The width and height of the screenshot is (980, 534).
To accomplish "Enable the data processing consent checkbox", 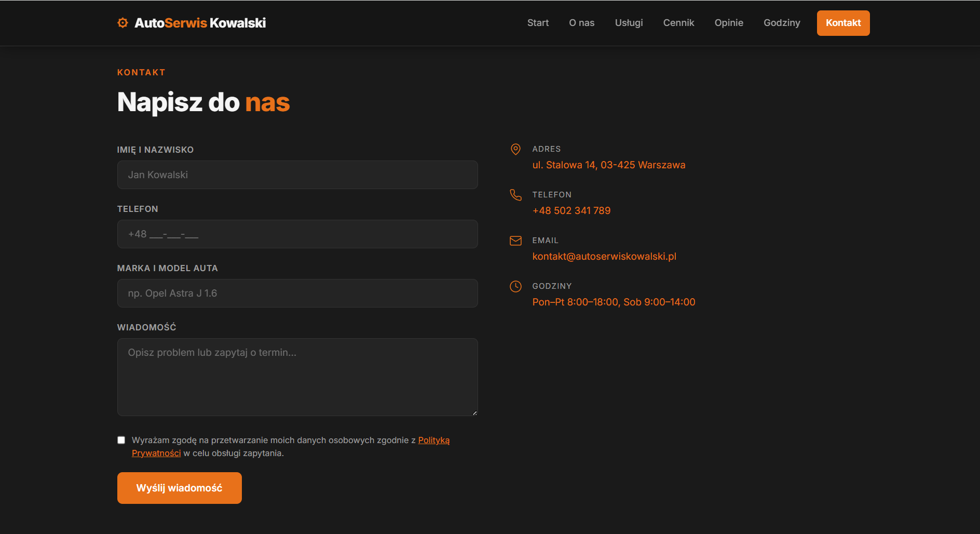I will (121, 440).
